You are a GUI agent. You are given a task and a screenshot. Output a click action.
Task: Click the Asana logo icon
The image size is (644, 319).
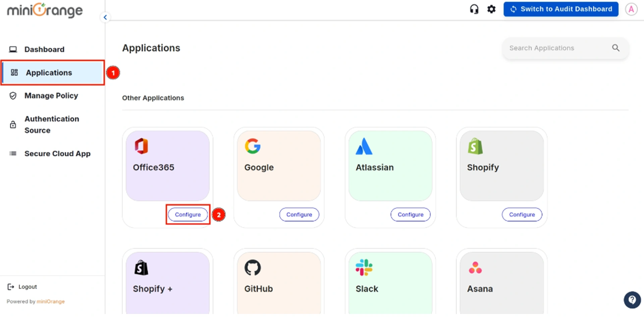point(475,268)
